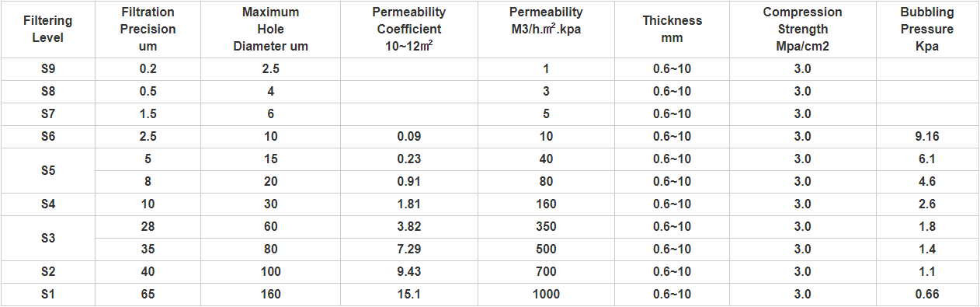Image resolution: width=980 pixels, height=307 pixels.
Task: Select the 0.2 filtration precision cell
Action: (x=148, y=69)
